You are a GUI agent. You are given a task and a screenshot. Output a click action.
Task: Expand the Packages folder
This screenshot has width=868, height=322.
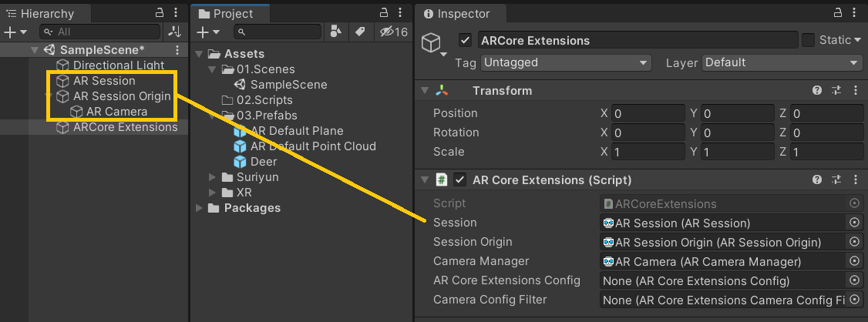click(x=200, y=208)
